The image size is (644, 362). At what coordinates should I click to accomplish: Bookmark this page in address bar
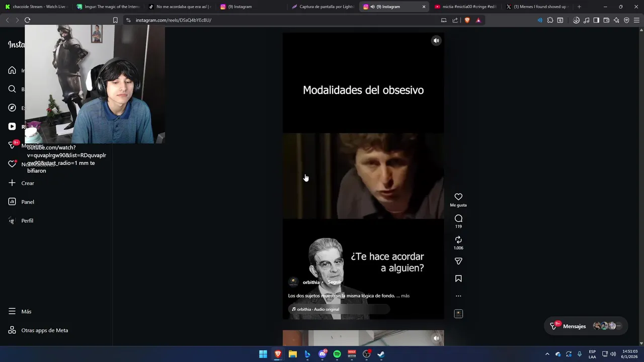point(115,20)
